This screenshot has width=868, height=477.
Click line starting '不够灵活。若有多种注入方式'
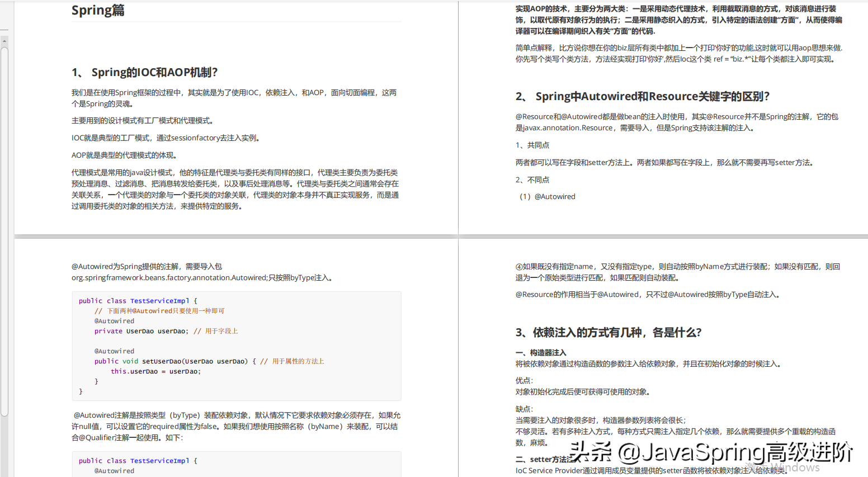coord(676,437)
